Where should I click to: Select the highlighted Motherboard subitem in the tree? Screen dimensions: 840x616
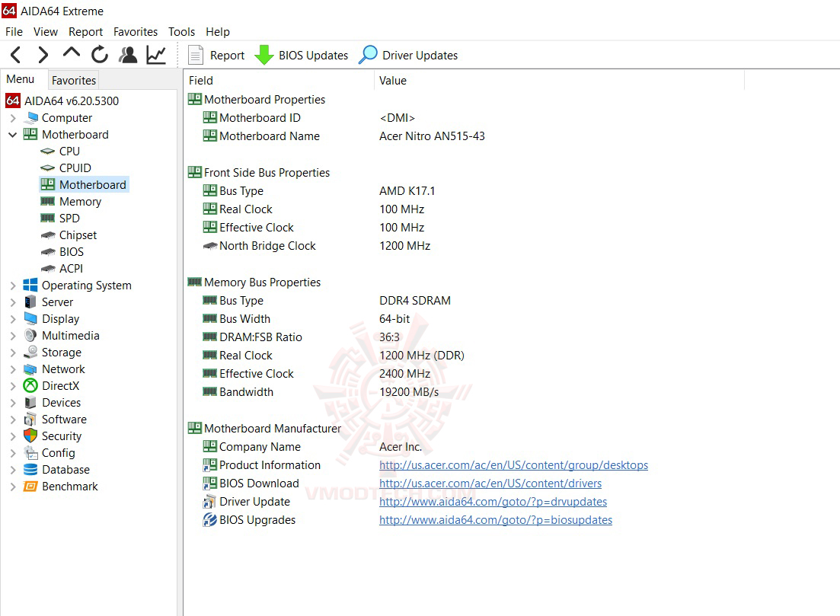tap(84, 185)
